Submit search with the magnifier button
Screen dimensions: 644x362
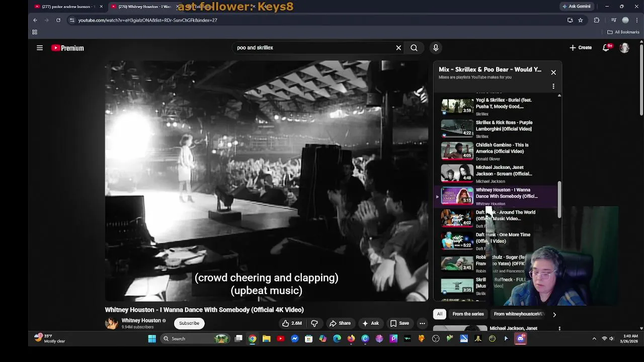click(414, 48)
